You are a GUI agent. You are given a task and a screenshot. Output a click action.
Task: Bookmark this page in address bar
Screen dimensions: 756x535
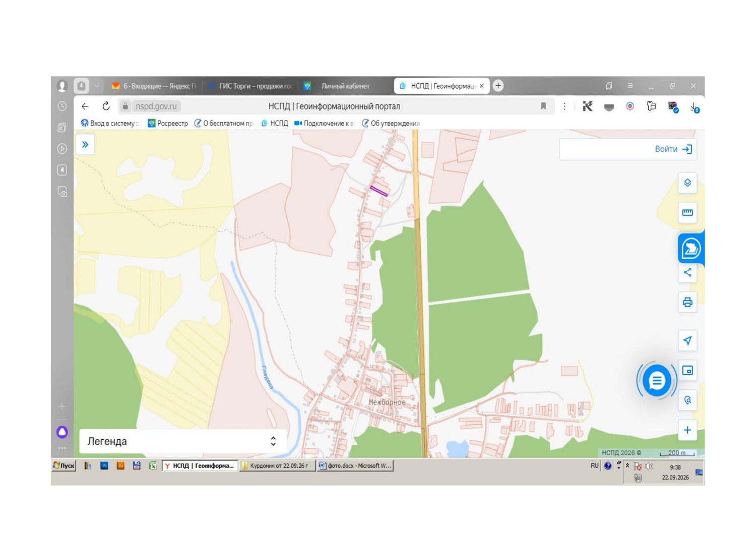[543, 106]
